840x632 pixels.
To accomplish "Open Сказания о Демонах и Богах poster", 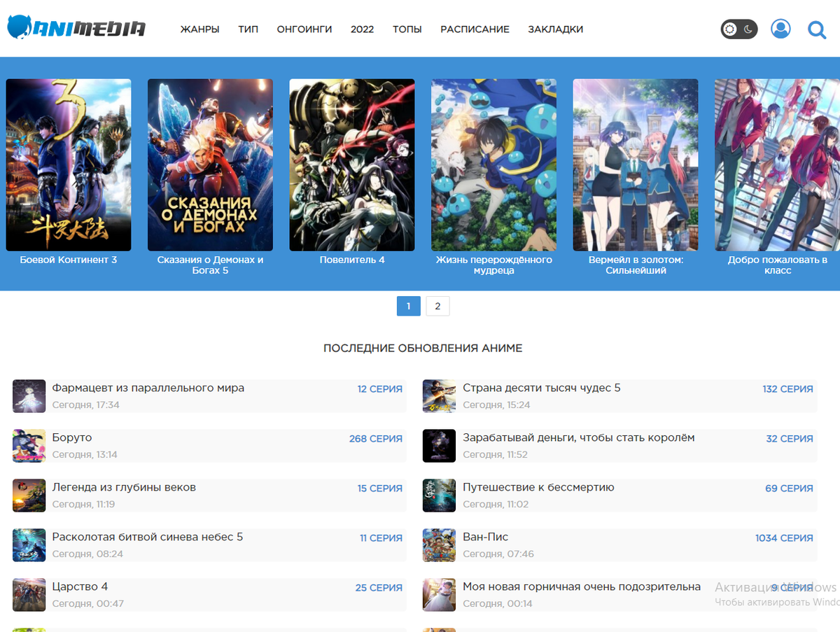I will (x=210, y=165).
